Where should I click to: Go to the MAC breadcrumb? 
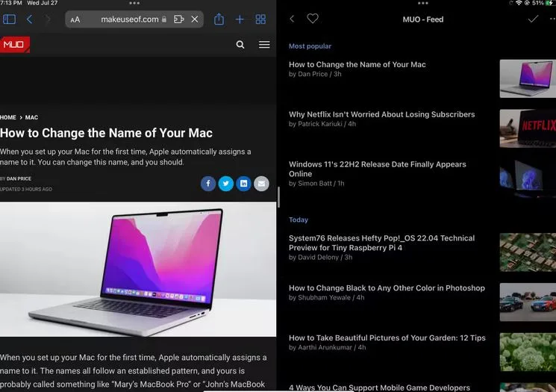(31, 117)
